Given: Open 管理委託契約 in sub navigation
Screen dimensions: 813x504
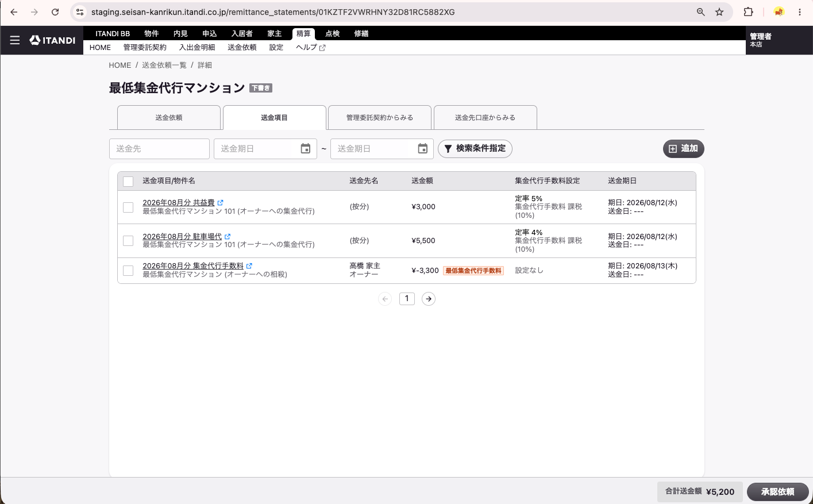Looking at the screenshot, I should pos(145,48).
